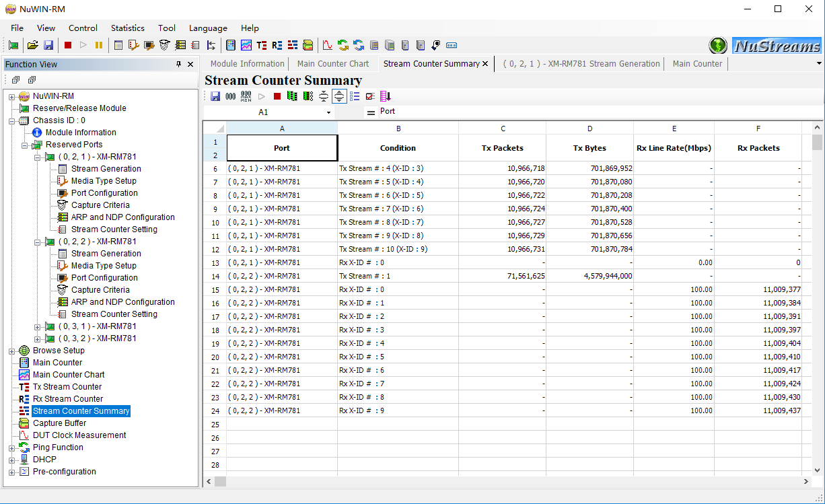Open ARP and NDP Configuration toolbar icon
Image resolution: width=825 pixels, height=504 pixels.
tap(180, 45)
